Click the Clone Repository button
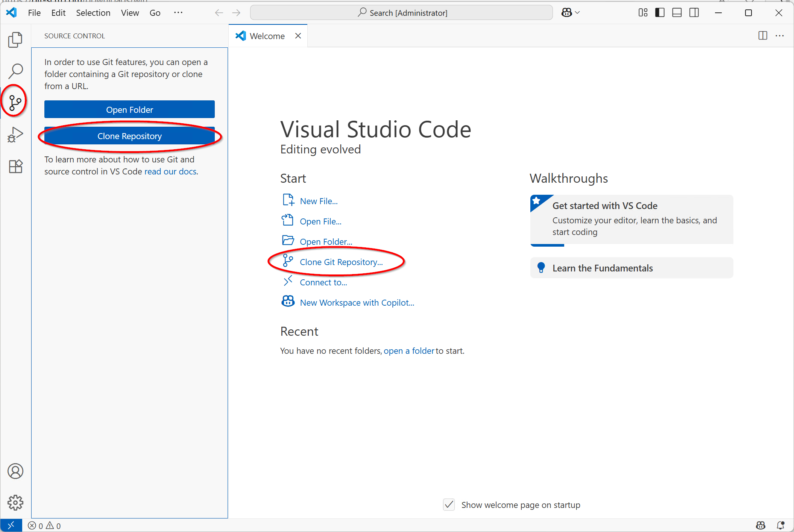794x532 pixels. pyautogui.click(x=129, y=136)
